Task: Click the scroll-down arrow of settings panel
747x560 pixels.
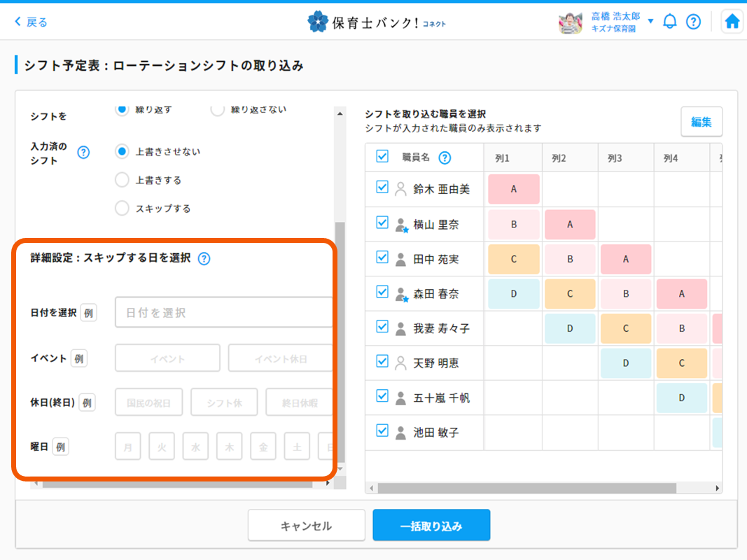Action: 340,468
